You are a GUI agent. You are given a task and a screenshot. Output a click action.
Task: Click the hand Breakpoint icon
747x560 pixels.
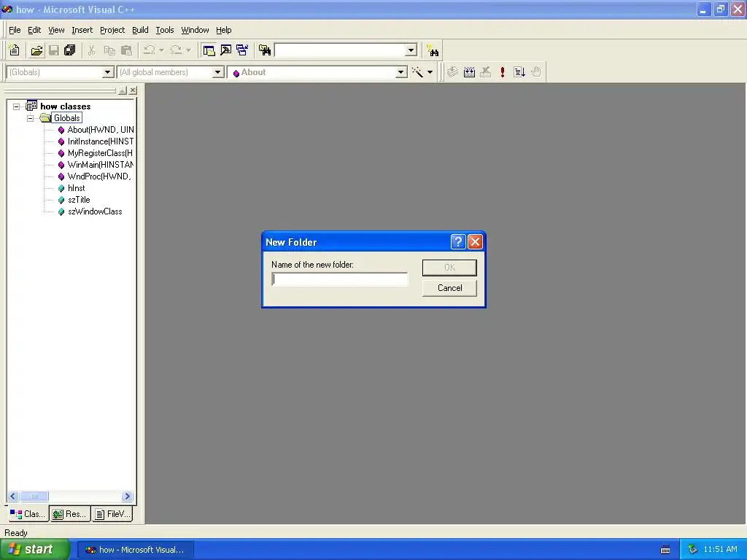[x=536, y=72]
